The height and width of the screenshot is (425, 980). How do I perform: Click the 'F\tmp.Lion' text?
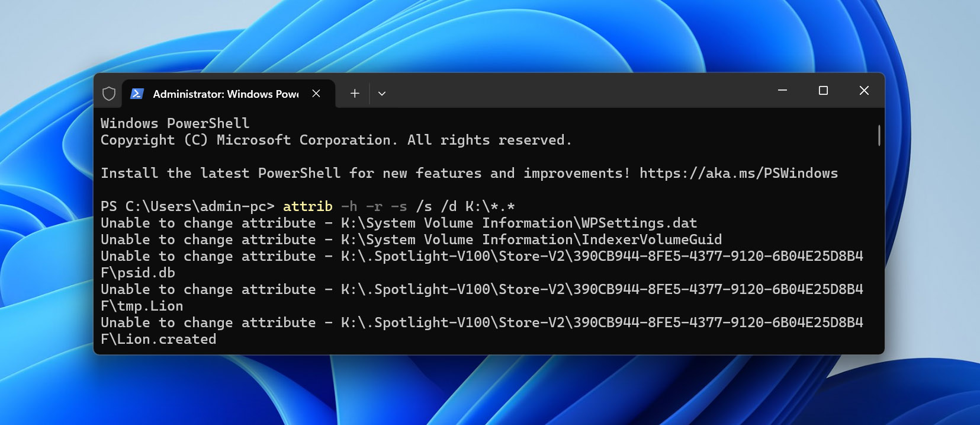(x=142, y=306)
